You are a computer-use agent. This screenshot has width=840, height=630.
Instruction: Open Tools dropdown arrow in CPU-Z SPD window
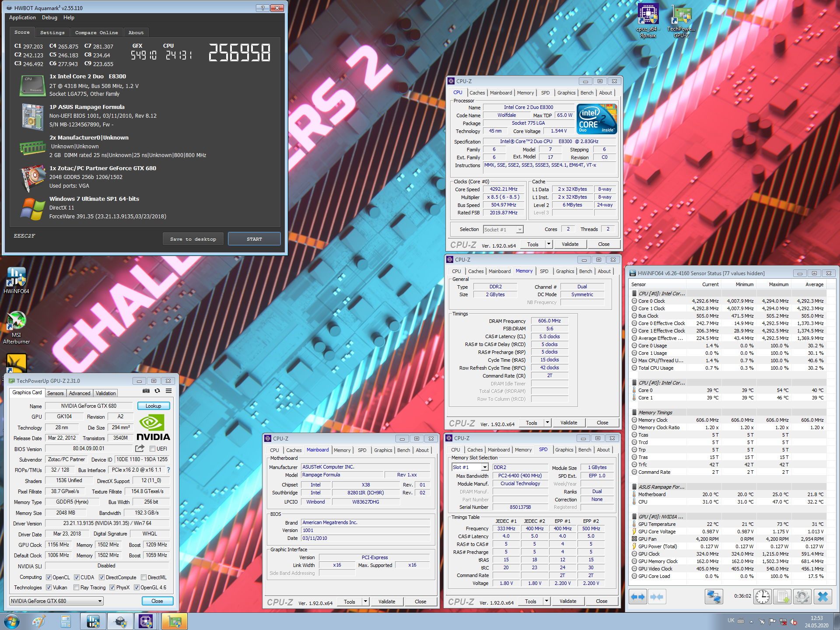pos(546,601)
